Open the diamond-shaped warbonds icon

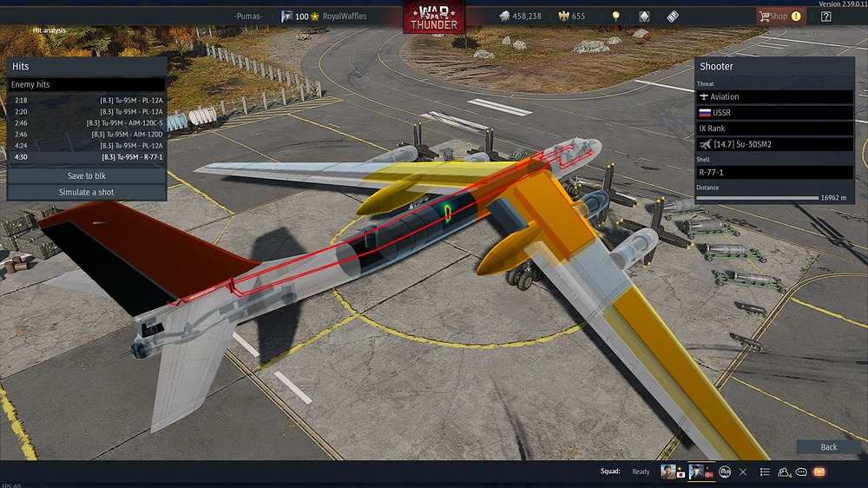tap(644, 16)
